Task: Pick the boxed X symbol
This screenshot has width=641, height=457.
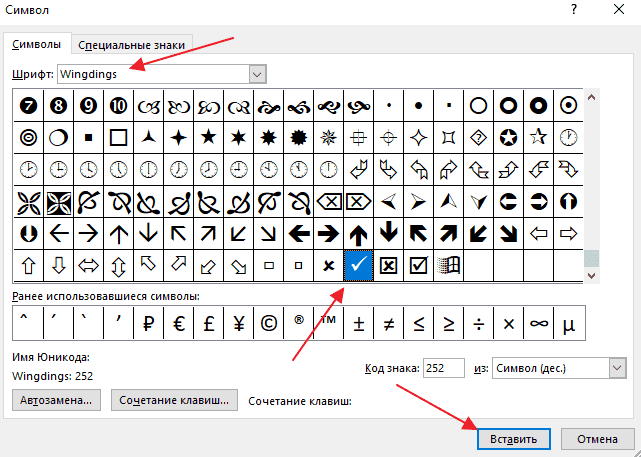Action: tap(388, 265)
